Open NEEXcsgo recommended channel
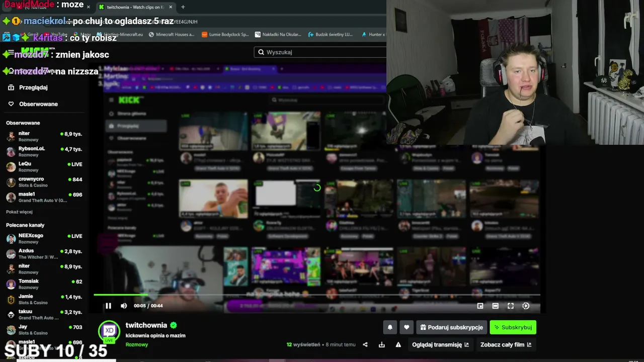Screen dimensions: 644x362 pyautogui.click(x=44, y=238)
